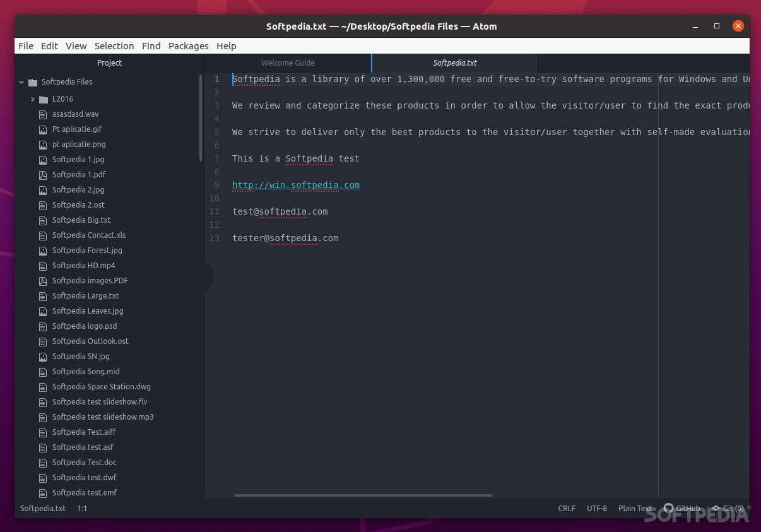Click the 'This is a Softpedia test' line
Image resolution: width=761 pixels, height=532 pixels.
point(296,158)
